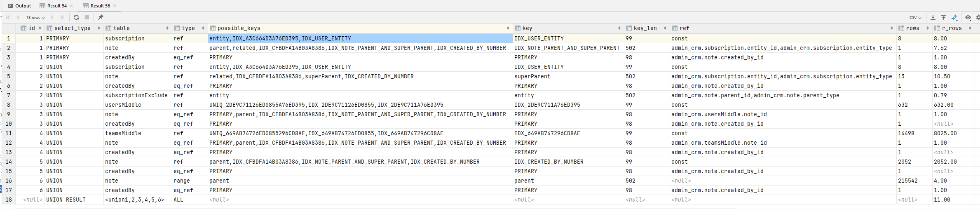Reload the result grid data
The height and width of the screenshot is (209, 980).
[76, 17]
